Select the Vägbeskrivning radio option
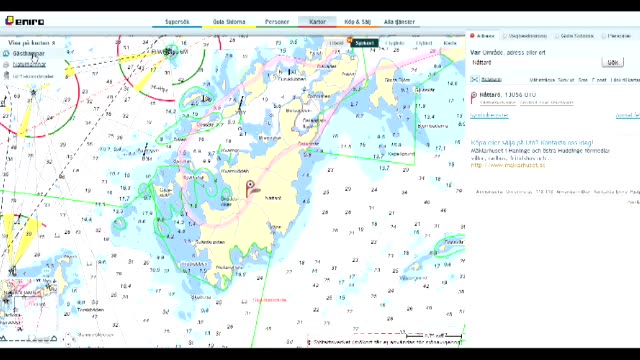The image size is (640, 360). click(x=504, y=36)
